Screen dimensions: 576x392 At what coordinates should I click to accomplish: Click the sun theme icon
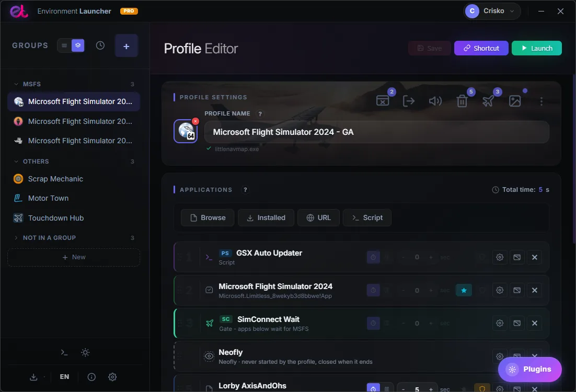[x=85, y=352]
